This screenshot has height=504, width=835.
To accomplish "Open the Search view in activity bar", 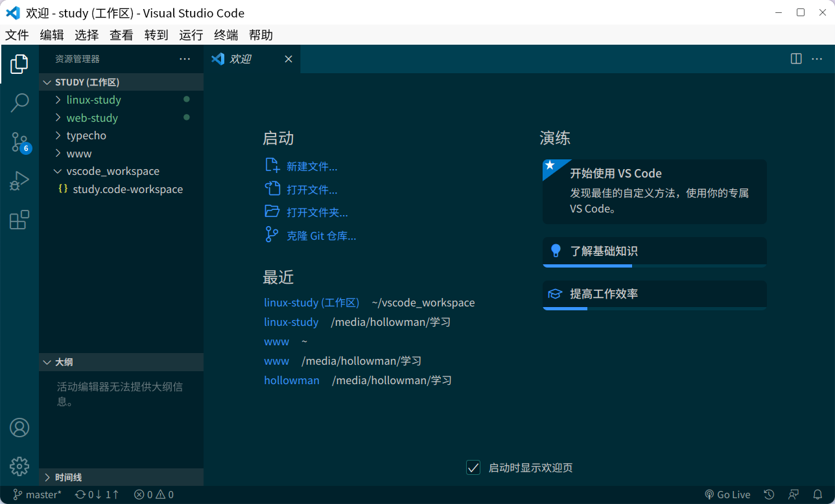I will (19, 103).
